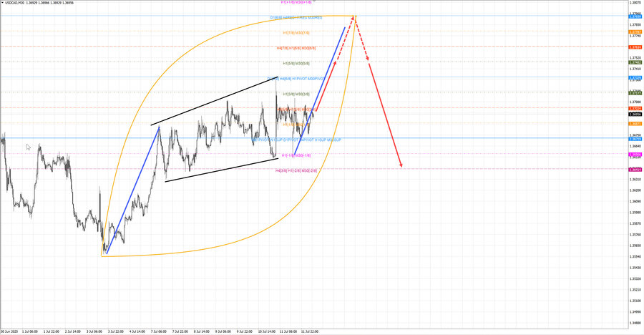Click the 7 Jul 06:00 time label

pyautogui.click(x=159, y=331)
